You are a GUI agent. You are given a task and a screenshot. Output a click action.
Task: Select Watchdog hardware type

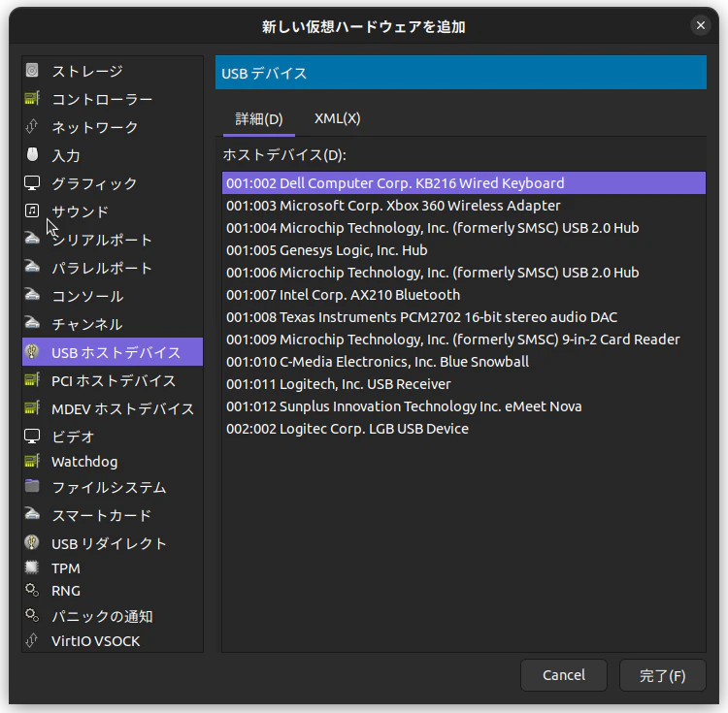pos(113,462)
